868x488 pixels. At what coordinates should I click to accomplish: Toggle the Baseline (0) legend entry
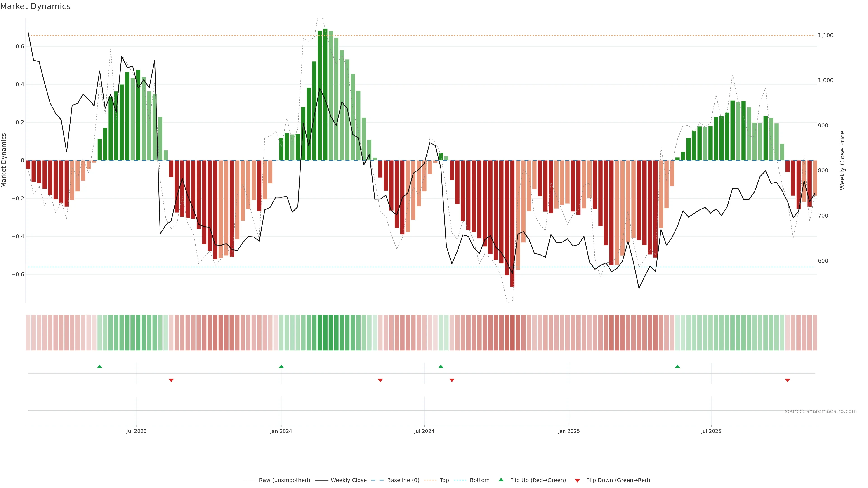point(403,480)
